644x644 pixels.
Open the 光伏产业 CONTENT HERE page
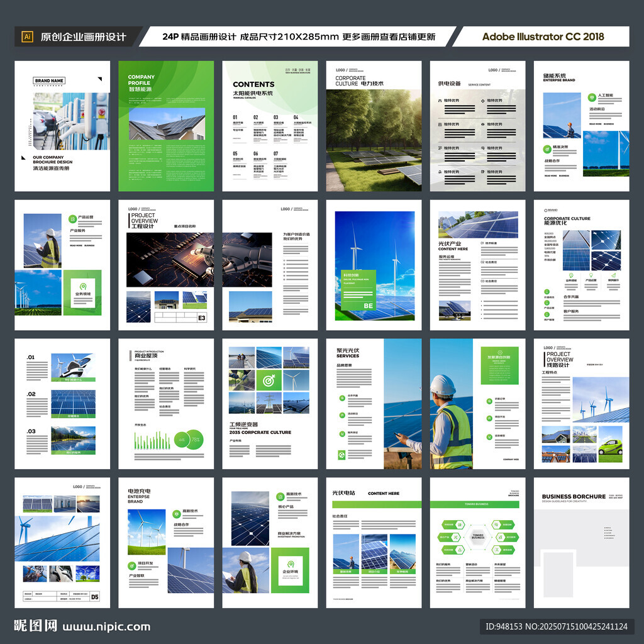pos(478,265)
